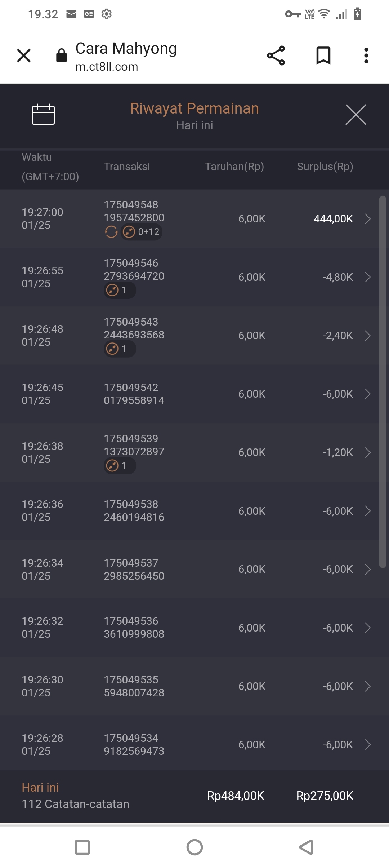The height and width of the screenshot is (868, 389).
Task: Open Android recent apps square button
Action: pyautogui.click(x=82, y=847)
